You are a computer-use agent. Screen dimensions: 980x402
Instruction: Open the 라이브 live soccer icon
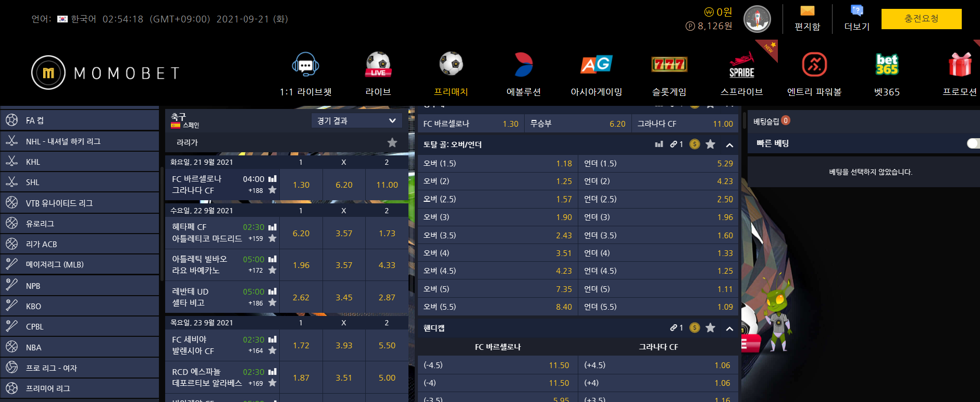(378, 65)
